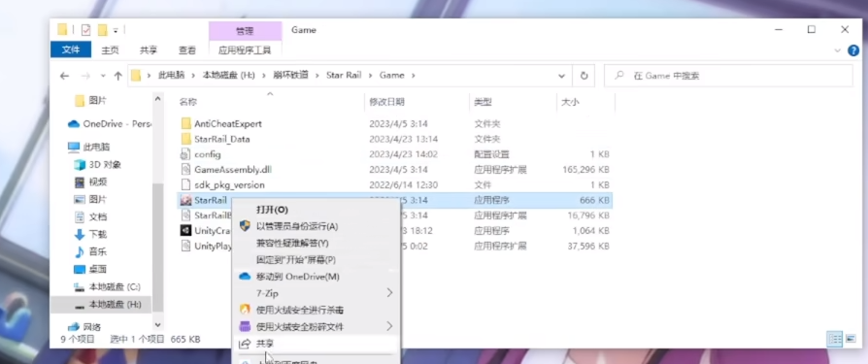Viewport: 868px width, 364px height.
Task: Switch to the 共享 ribbon tab
Action: pyautogui.click(x=149, y=50)
